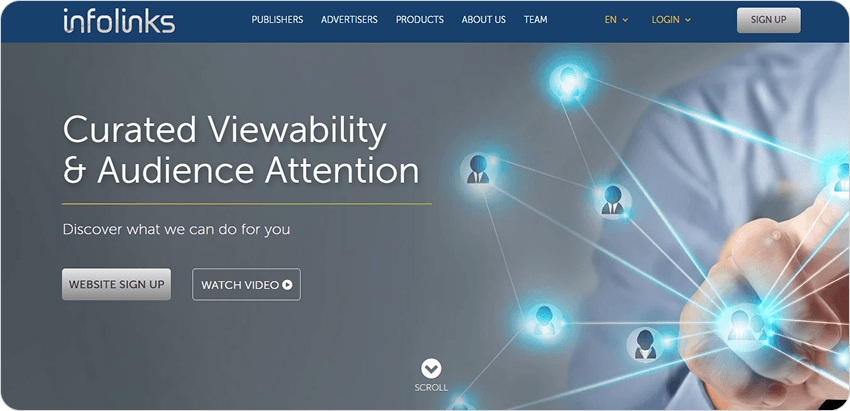The height and width of the screenshot is (411, 850).
Task: Click the leftmost businessman icon beside the headline
Action: tap(477, 170)
